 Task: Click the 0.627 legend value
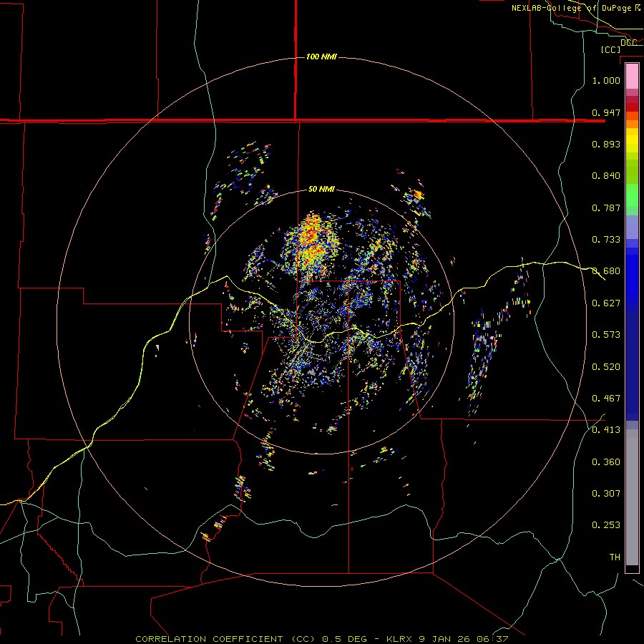pyautogui.click(x=606, y=303)
